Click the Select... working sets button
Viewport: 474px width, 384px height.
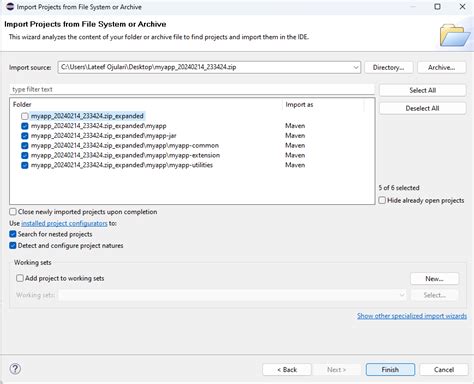[x=435, y=295]
